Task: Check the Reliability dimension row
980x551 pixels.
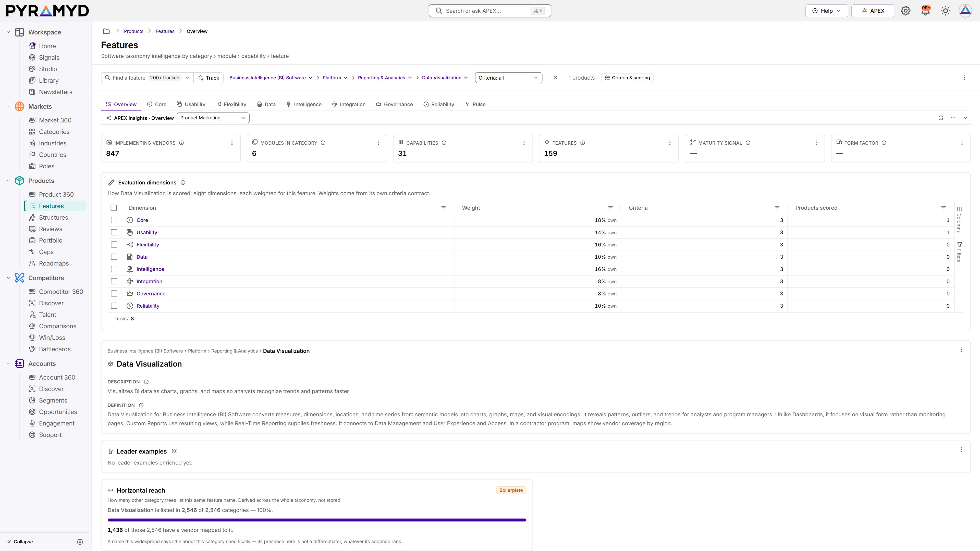Action: 114,306
